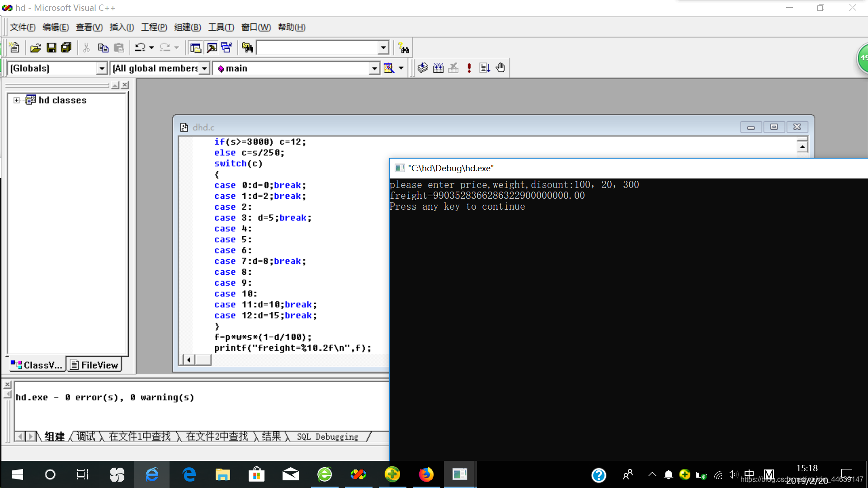Click the Copy toolbar icon
The height and width of the screenshot is (488, 868).
click(103, 47)
